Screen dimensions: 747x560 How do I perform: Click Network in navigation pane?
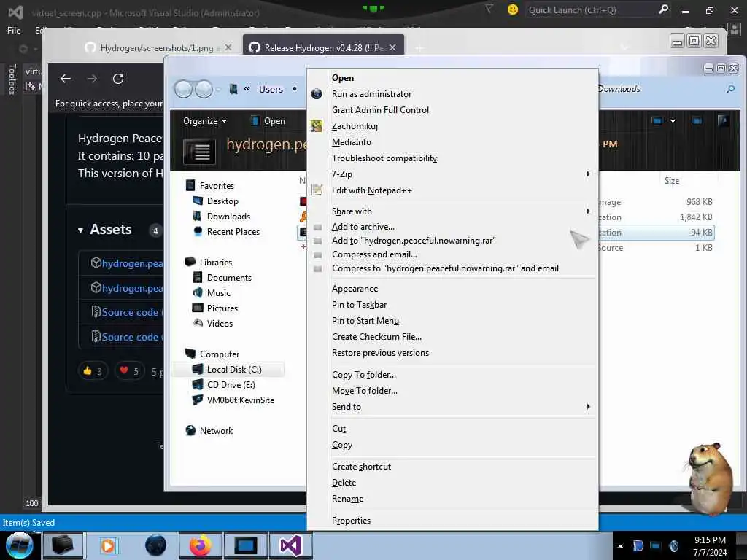(x=216, y=430)
